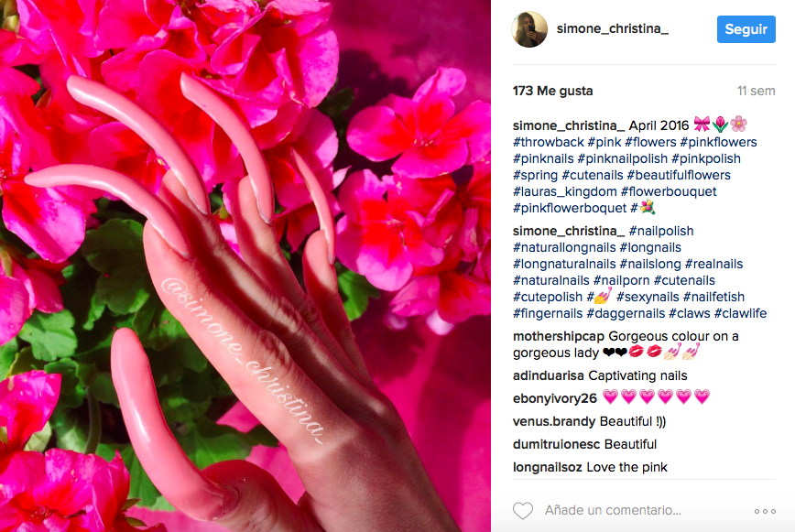
Task: Visit commenter venus.brandy's profile
Action: click(553, 421)
